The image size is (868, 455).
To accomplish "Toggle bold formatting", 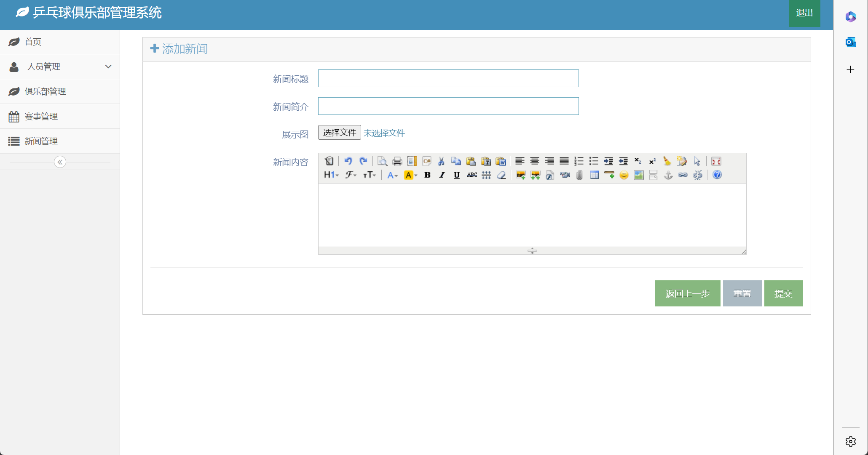I will pos(427,175).
